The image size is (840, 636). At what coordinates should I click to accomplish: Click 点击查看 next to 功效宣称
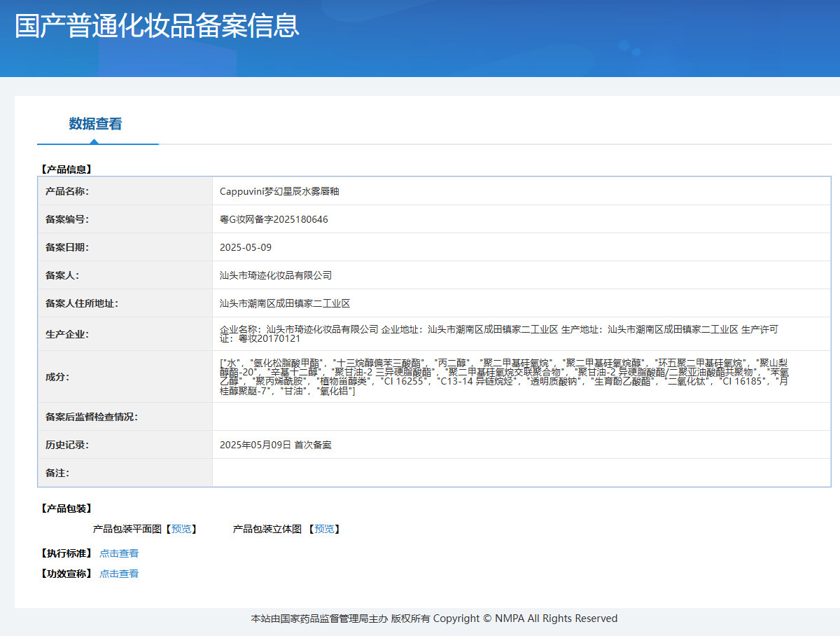point(119,574)
